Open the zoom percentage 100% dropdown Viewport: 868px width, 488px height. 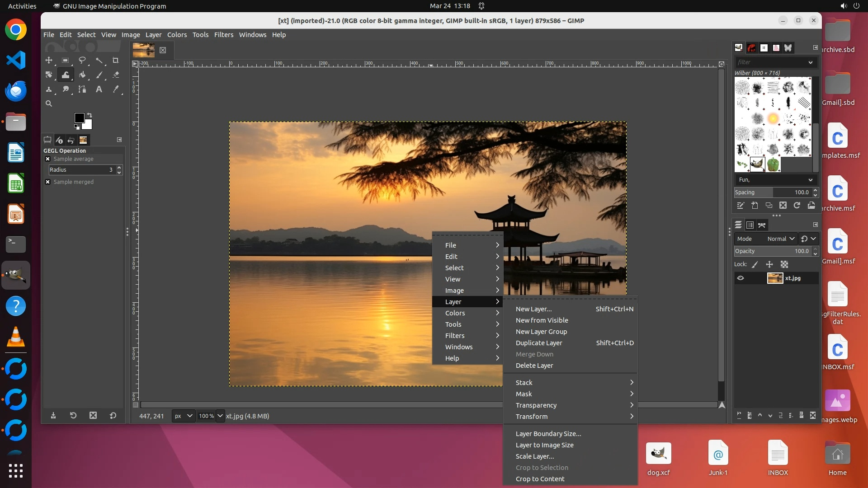(220, 416)
